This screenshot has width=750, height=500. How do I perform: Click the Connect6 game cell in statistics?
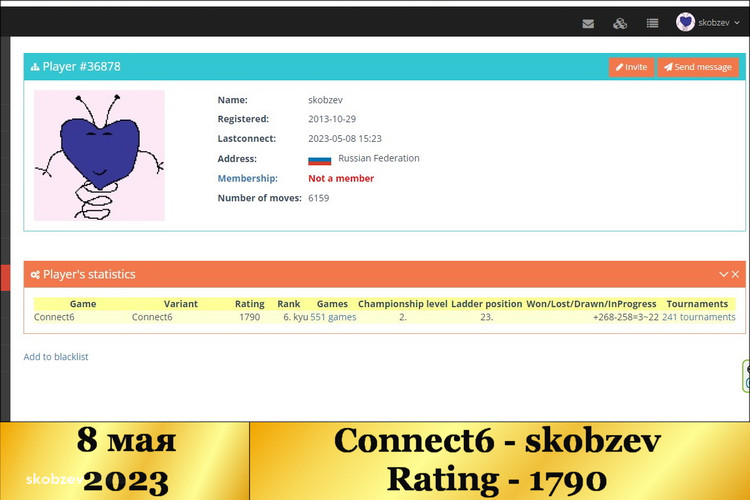point(54,317)
